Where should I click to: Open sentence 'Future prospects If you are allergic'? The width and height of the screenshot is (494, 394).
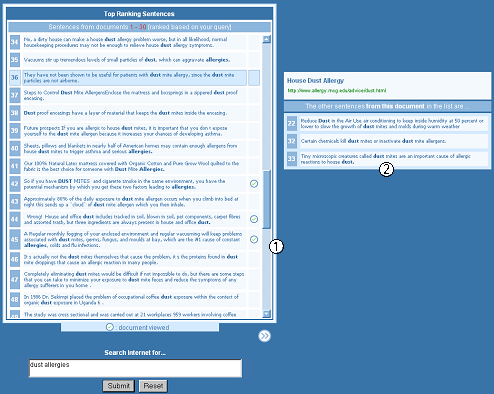point(134,131)
